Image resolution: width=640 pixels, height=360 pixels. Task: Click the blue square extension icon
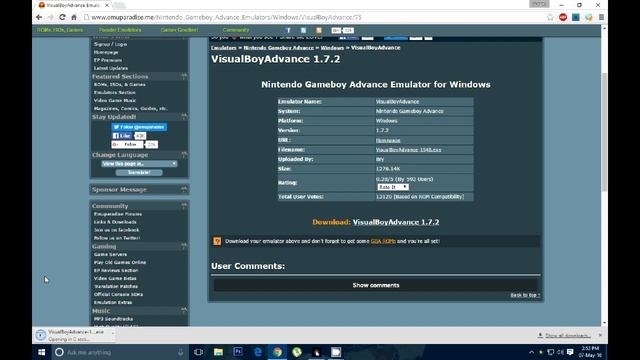tap(576, 17)
